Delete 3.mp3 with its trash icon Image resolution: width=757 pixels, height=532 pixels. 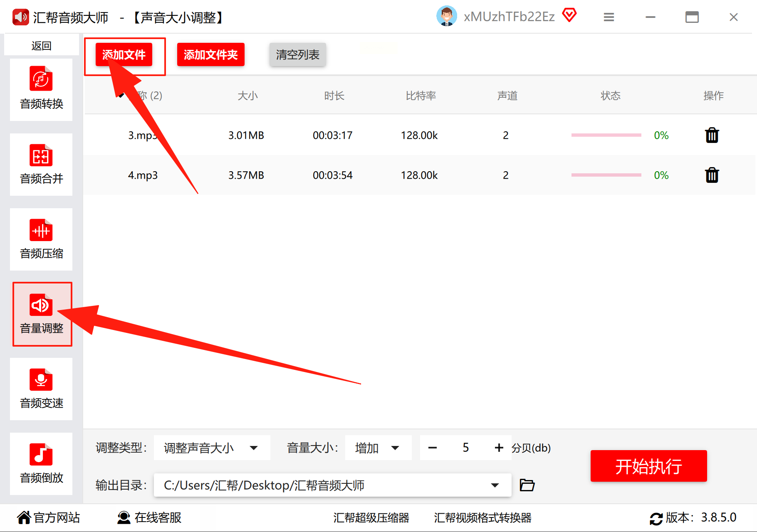(712, 135)
